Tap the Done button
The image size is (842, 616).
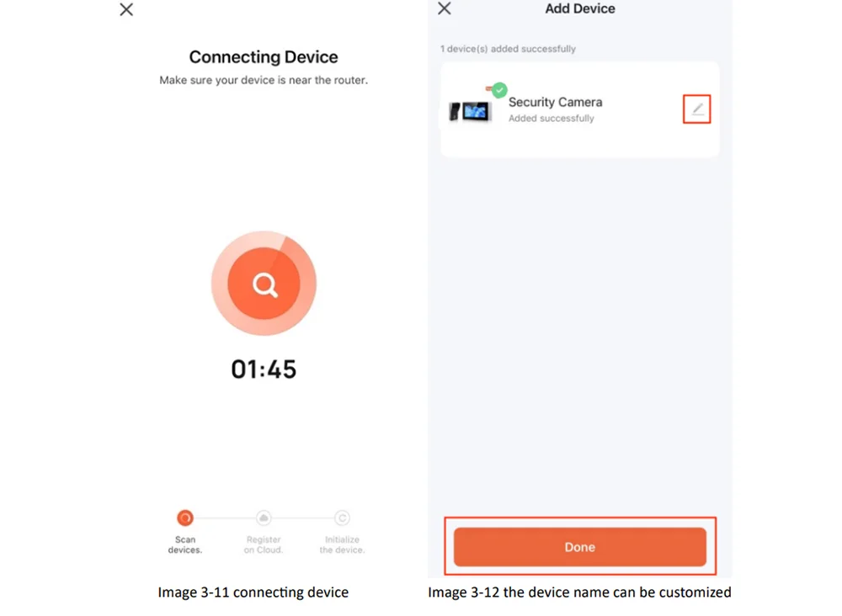coord(580,547)
